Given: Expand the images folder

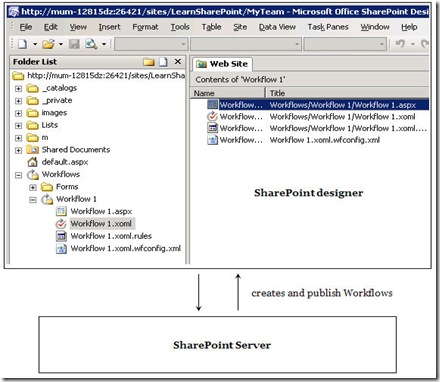Looking at the screenshot, I should (x=18, y=113).
